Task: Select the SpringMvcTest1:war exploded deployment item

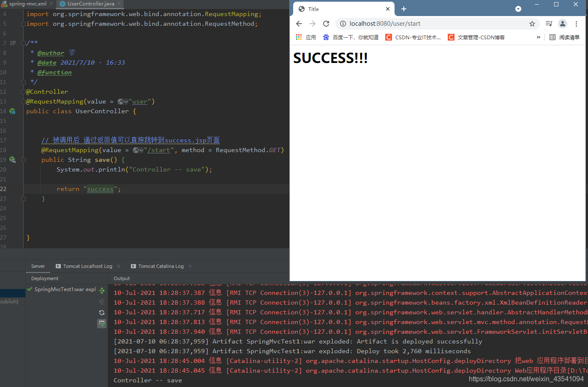Action: 65,289
